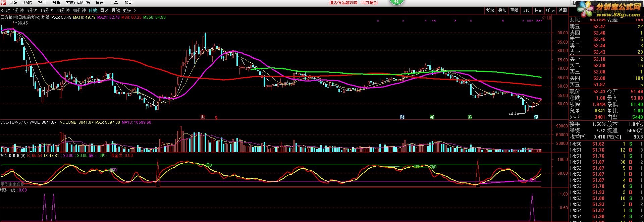
Task: Click the 买四 52.00 order row
Action: point(606,78)
